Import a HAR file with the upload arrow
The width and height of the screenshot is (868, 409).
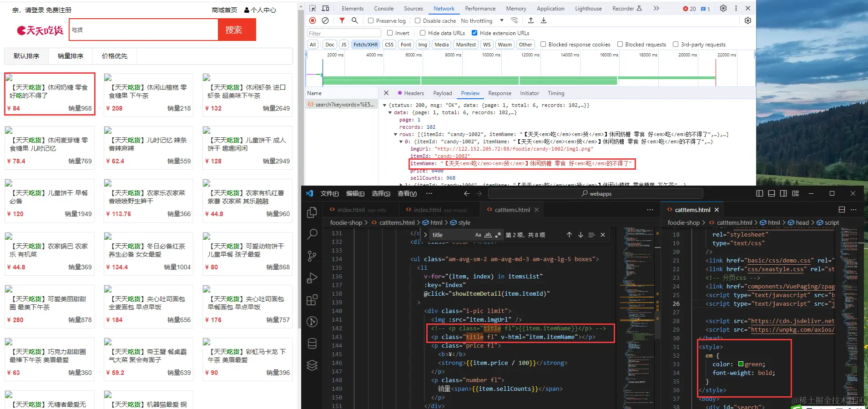coord(531,20)
